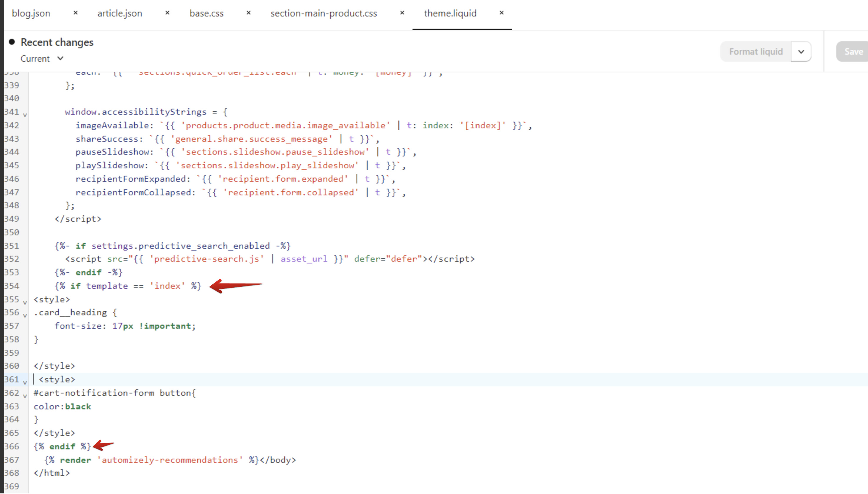Click the Recent changes heading

pos(57,42)
